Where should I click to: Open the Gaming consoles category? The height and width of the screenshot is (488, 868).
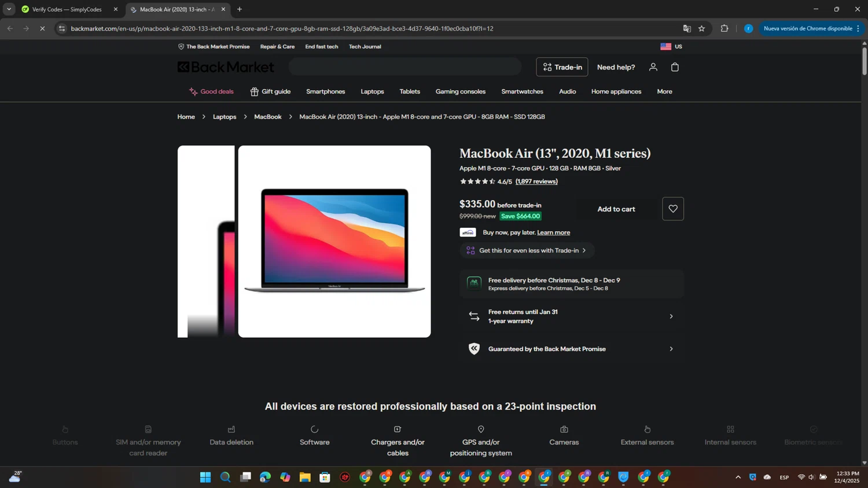[x=461, y=91]
